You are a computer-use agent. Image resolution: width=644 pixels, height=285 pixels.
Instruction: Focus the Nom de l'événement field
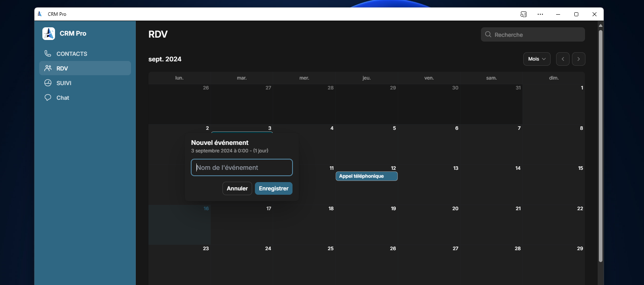pyautogui.click(x=242, y=167)
